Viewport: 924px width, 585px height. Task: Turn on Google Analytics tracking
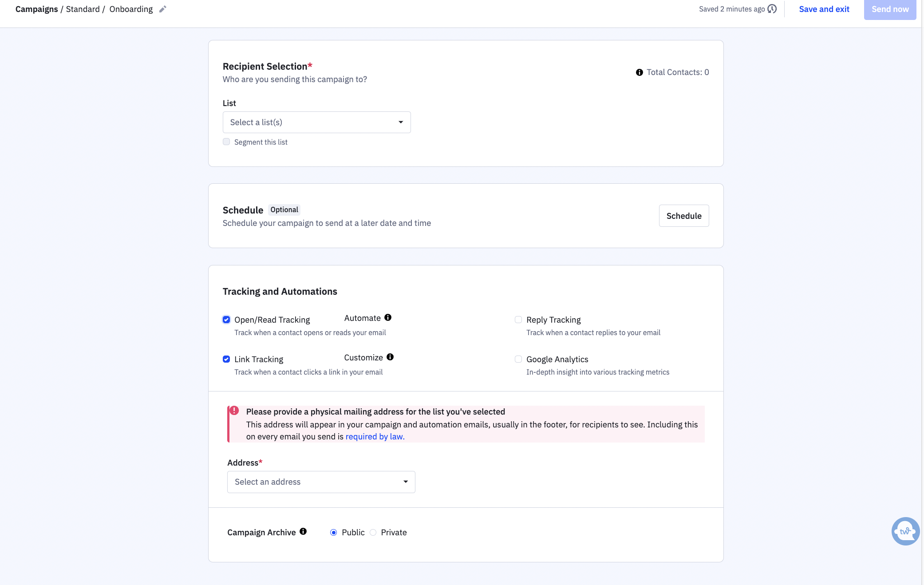point(518,360)
